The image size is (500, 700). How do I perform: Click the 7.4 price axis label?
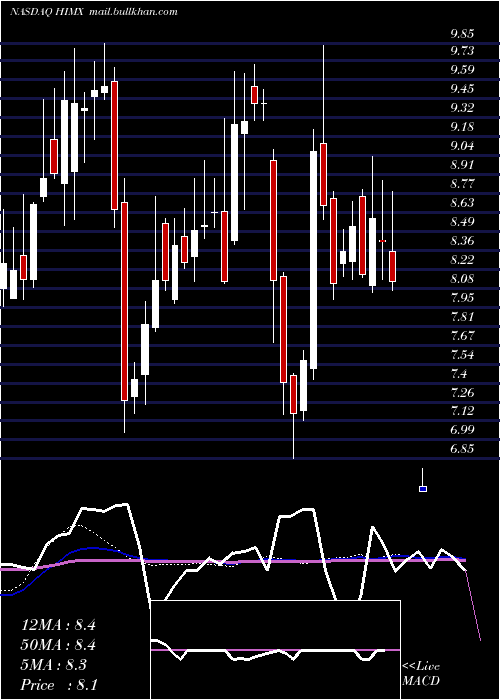point(459,373)
